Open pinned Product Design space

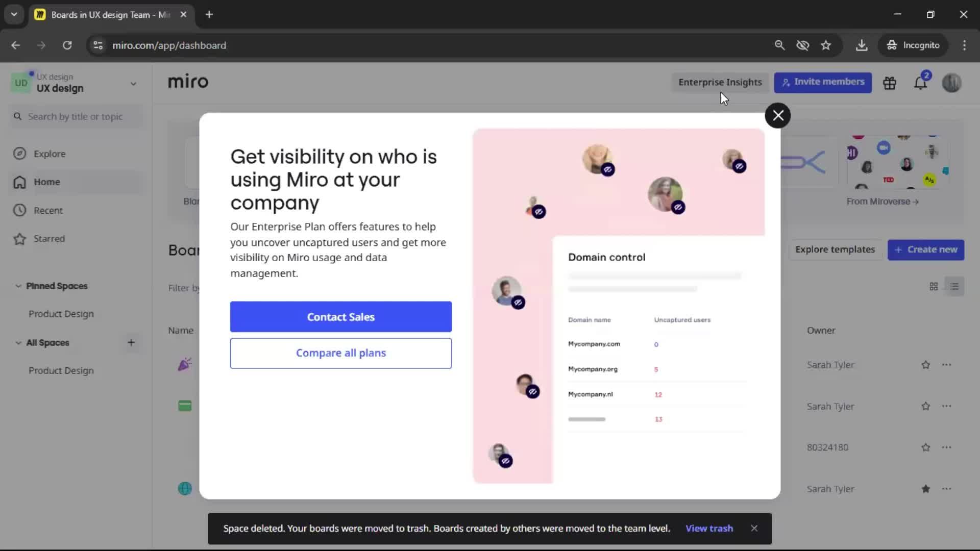pos(61,314)
